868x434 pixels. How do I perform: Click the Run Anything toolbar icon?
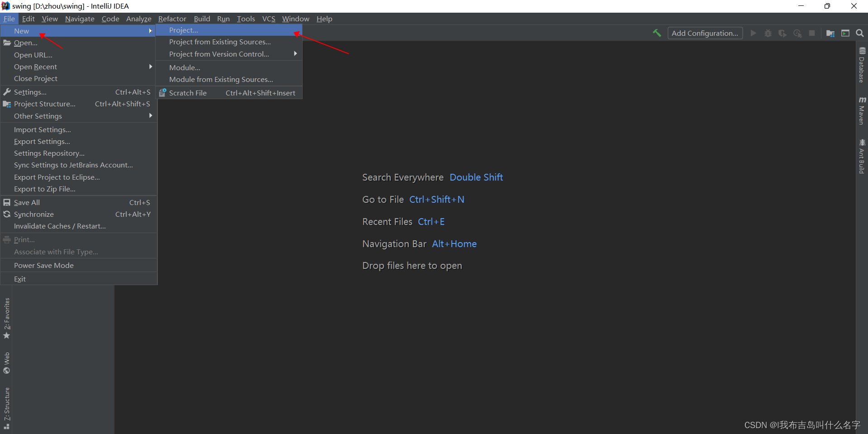click(x=845, y=33)
